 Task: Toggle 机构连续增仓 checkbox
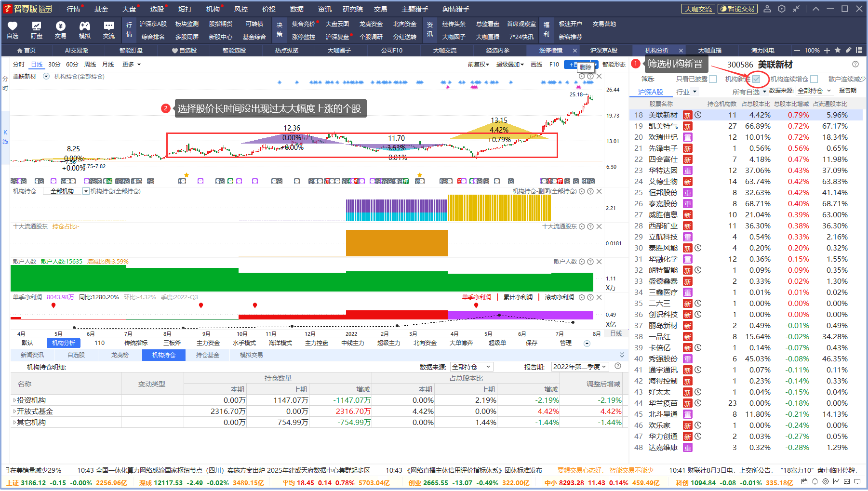click(x=814, y=79)
